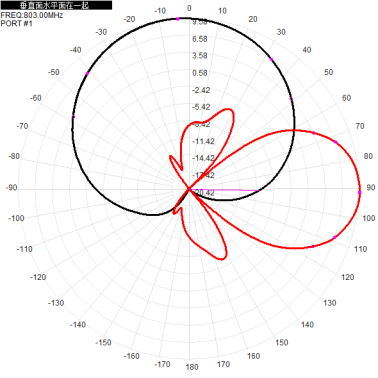Select the positive 70 degree angle label
Image resolution: width=378 pixels, height=378 pixels.
point(360,126)
